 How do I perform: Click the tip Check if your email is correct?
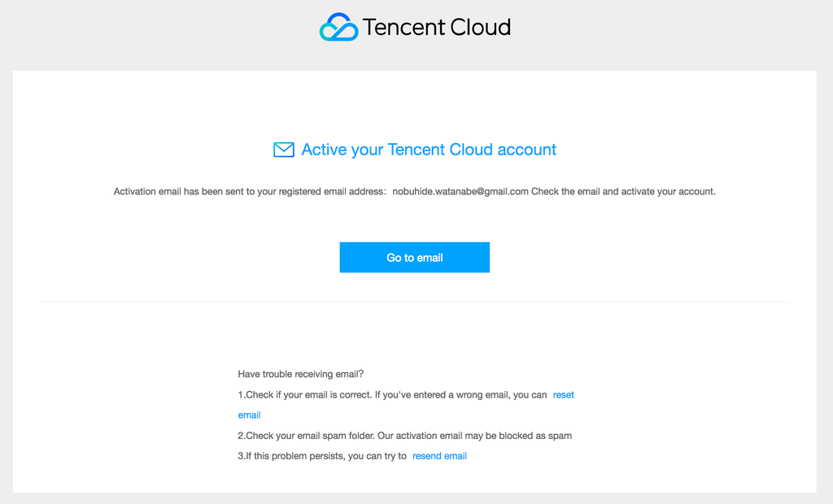click(x=392, y=394)
